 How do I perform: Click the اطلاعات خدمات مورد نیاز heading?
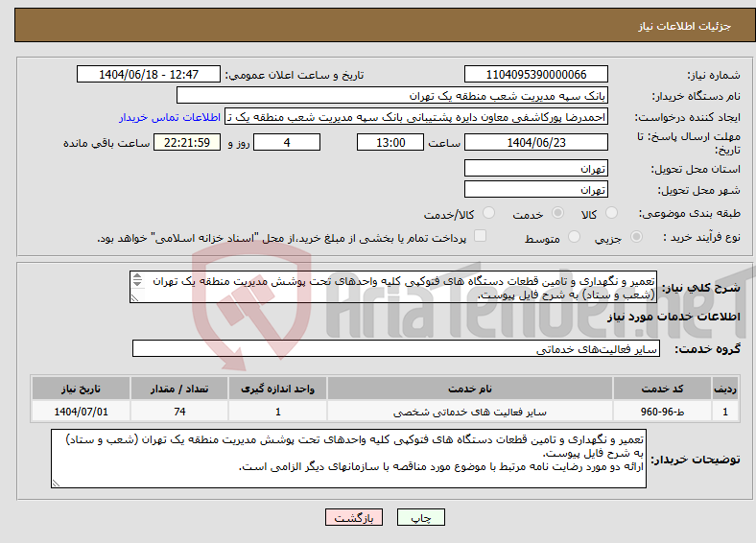pos(673,317)
